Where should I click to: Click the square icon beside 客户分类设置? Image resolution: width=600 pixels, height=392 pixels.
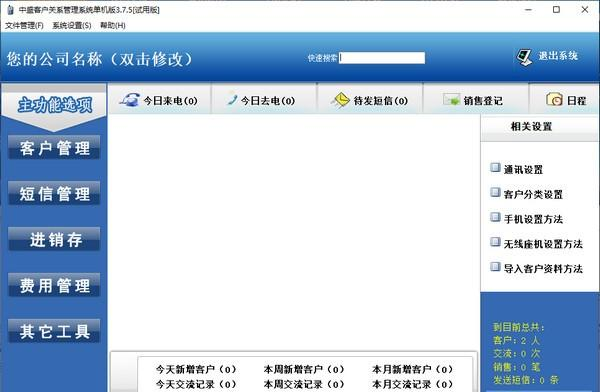[x=495, y=192]
